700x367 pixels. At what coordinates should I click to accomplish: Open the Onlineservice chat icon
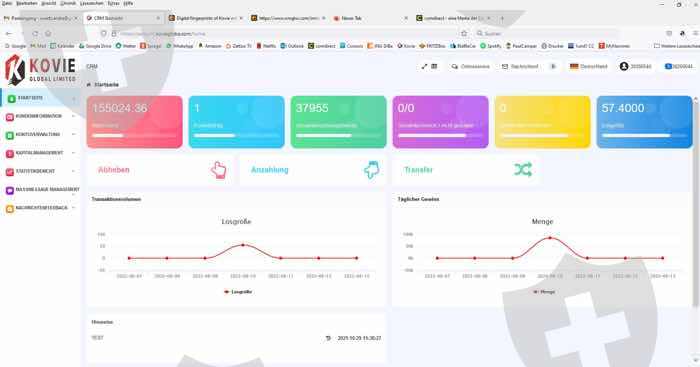454,67
